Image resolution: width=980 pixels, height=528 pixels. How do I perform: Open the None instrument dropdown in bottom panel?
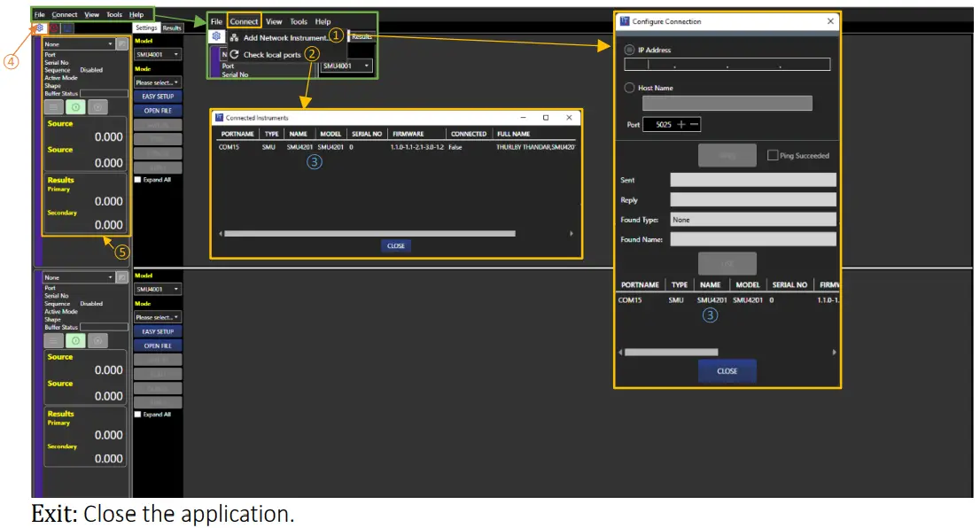tap(80, 277)
